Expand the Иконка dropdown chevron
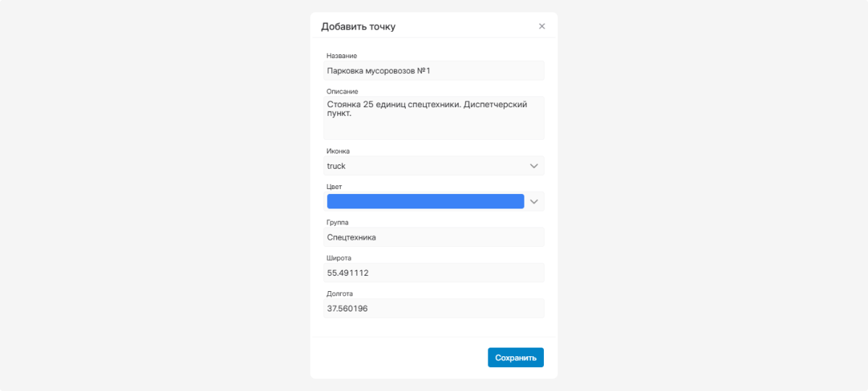The image size is (868, 391). [x=534, y=166]
